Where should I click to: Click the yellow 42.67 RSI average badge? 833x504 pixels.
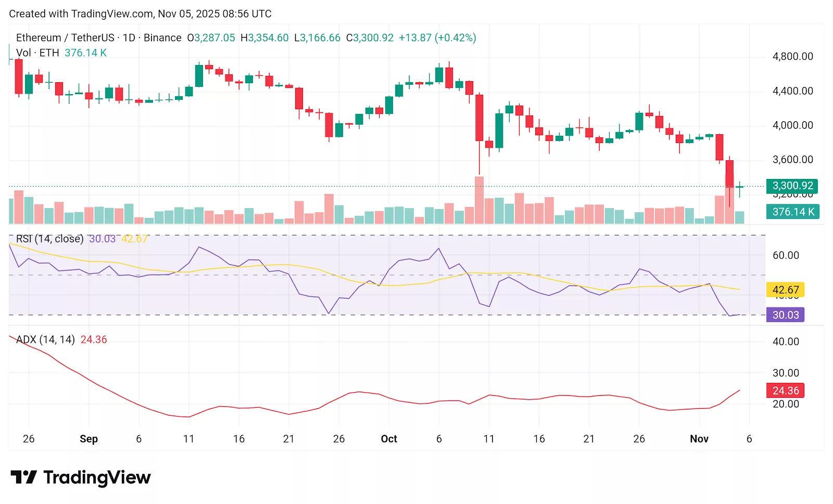(x=785, y=290)
